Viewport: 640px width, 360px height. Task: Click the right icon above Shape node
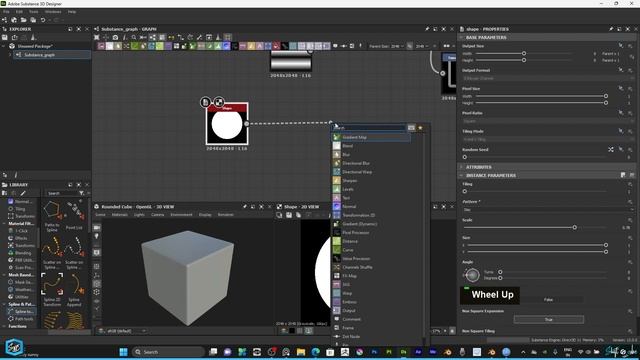tap(219, 102)
